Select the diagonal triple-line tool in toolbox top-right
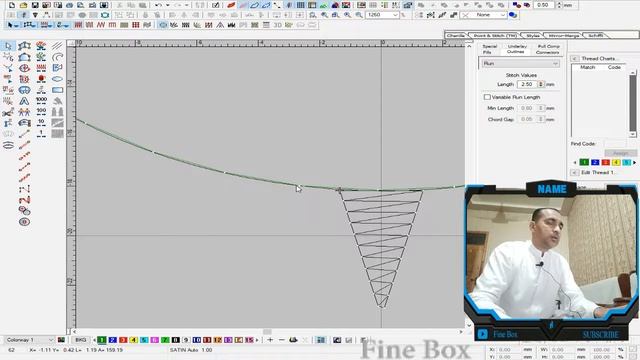 coord(58,46)
